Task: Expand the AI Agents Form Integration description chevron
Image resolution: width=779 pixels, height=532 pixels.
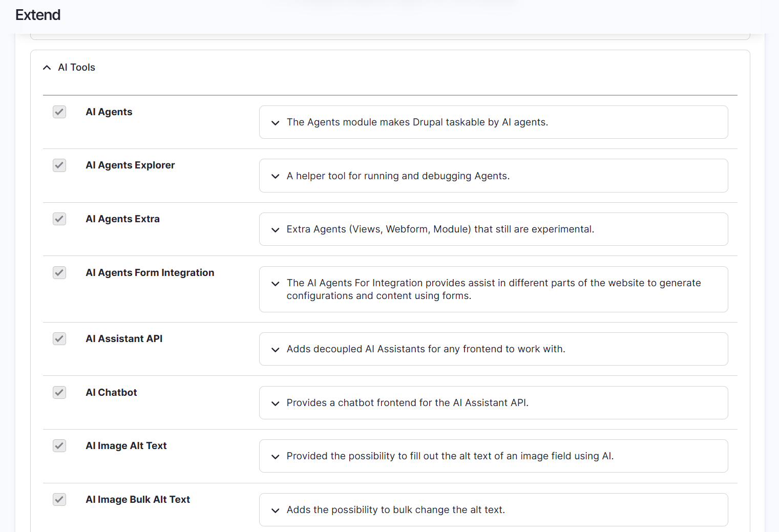Action: tap(276, 284)
